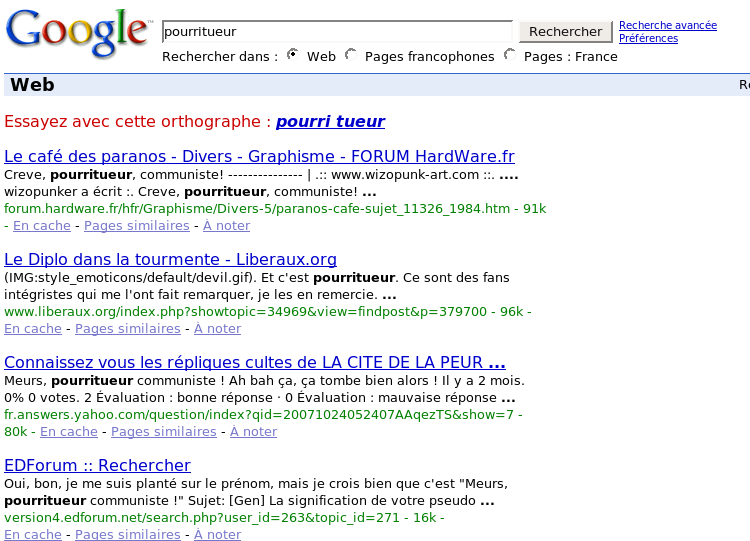Select Pages : France radio option
The height and width of the screenshot is (541, 750).
510,55
